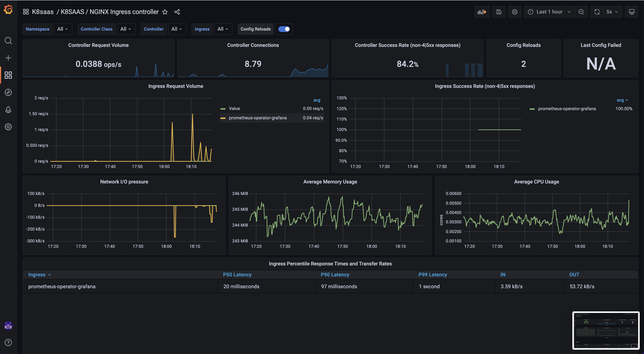Open Config Reloads panel title menu
The image size is (644, 354).
[524, 45]
